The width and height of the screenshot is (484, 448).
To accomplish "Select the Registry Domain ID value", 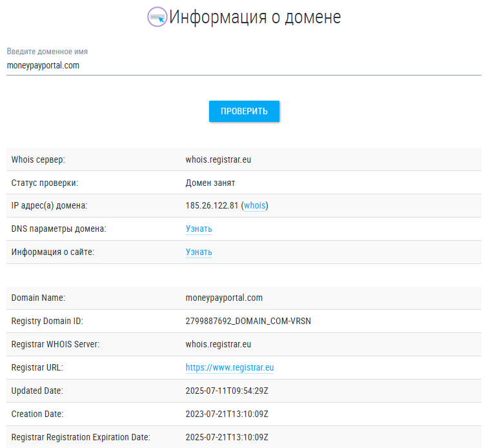I will (248, 321).
